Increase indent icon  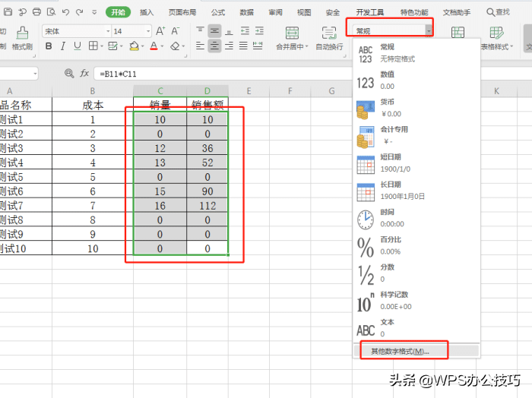pyautogui.click(x=259, y=31)
